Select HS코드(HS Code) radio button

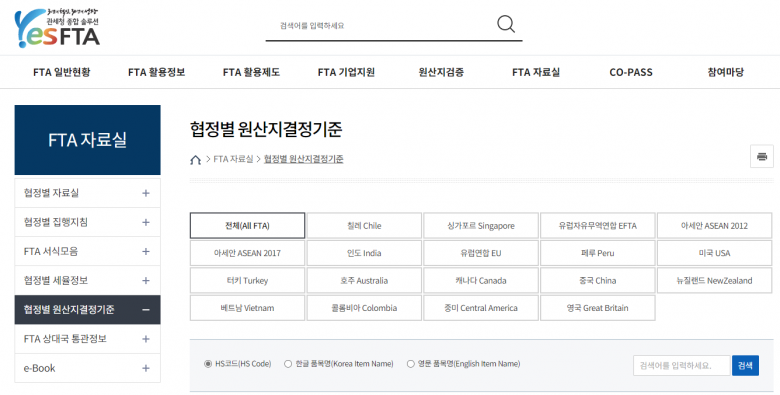coord(208,364)
